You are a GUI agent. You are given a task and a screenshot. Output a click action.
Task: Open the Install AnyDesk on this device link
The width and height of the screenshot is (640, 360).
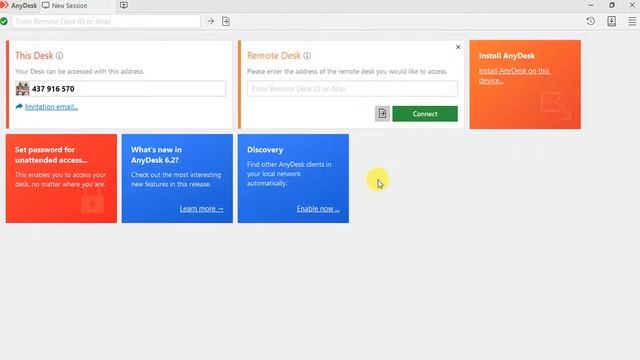point(514,76)
